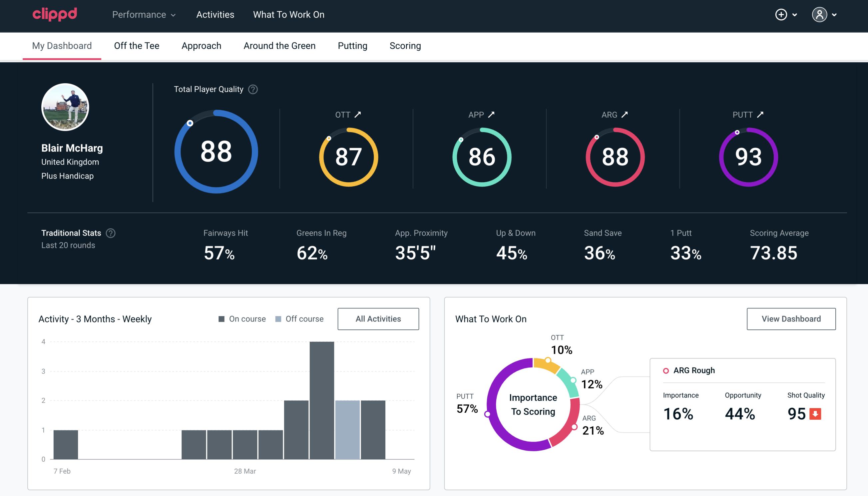The width and height of the screenshot is (868, 496).
Task: Select the Putting tab
Action: click(352, 45)
